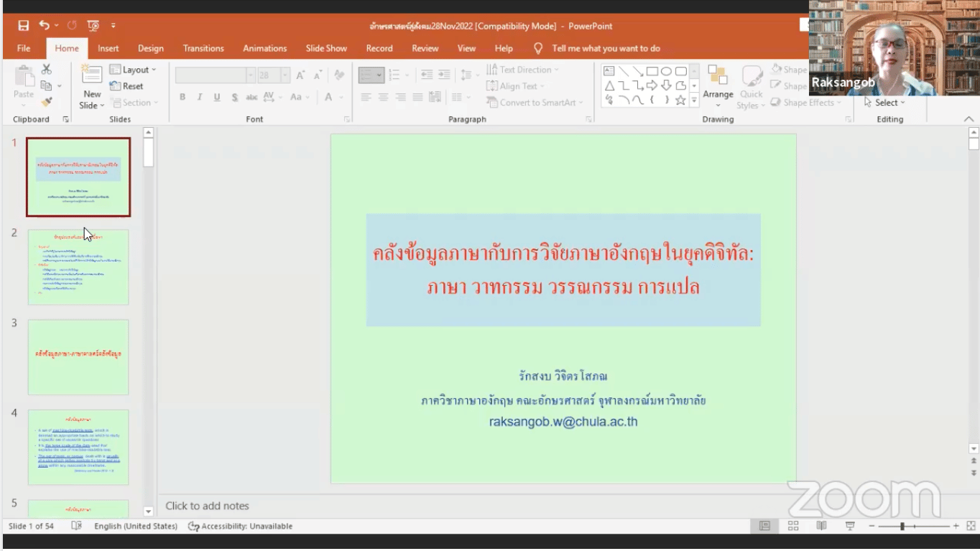This screenshot has height=551, width=980.
Task: Open the font size dropdown
Action: (285, 75)
